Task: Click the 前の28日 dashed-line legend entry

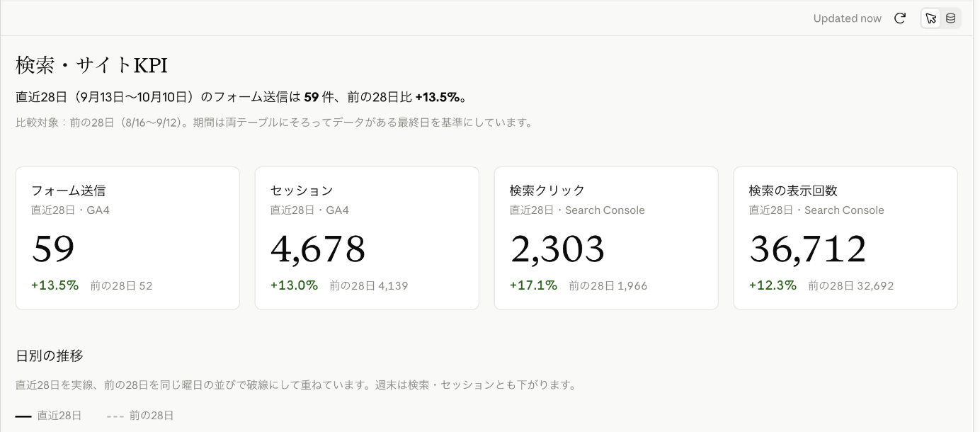Action: [140, 416]
